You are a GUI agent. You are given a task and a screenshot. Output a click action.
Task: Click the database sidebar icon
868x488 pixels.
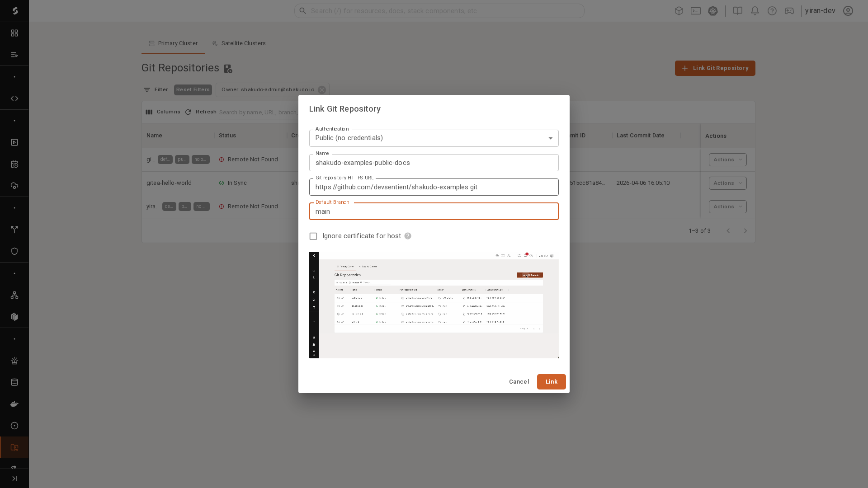tap(14, 382)
